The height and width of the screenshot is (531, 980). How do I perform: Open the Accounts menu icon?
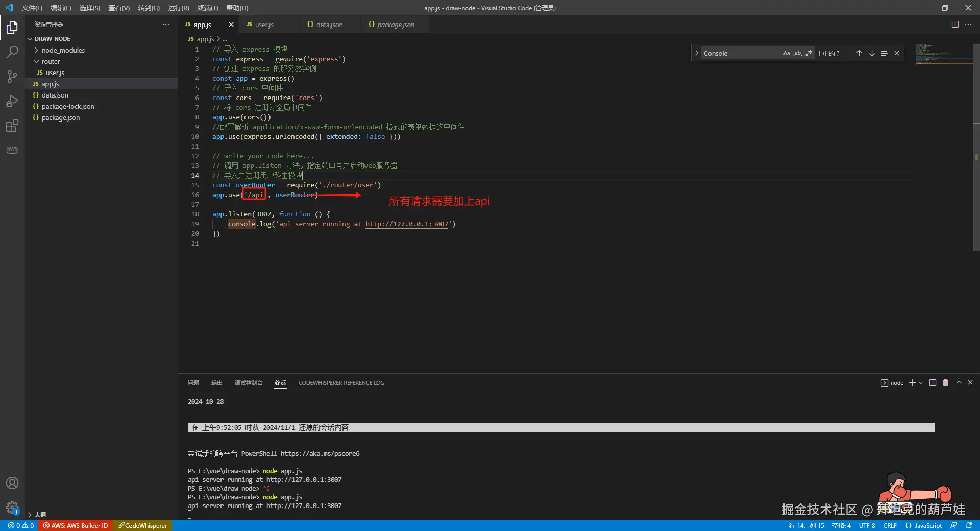(12, 483)
